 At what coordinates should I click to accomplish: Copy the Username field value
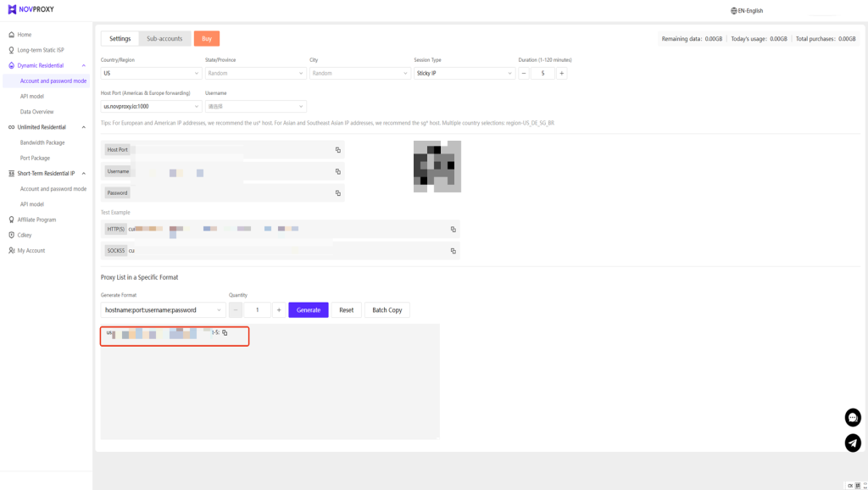point(337,171)
